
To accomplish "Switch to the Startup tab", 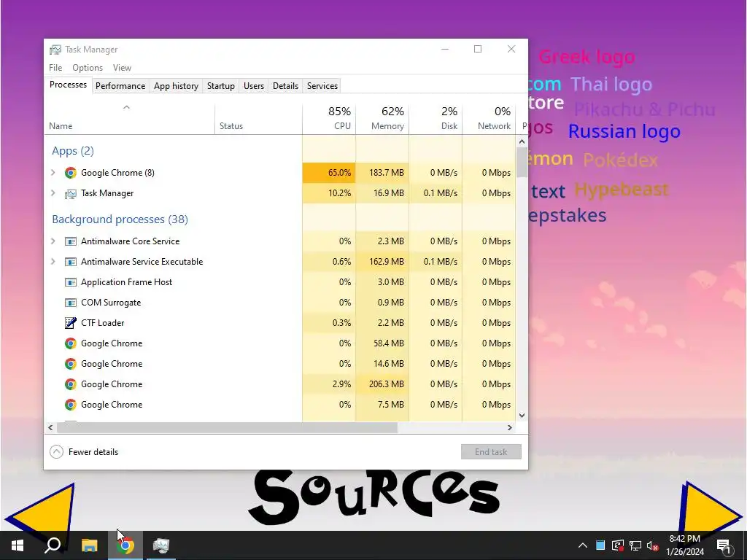I will [220, 86].
